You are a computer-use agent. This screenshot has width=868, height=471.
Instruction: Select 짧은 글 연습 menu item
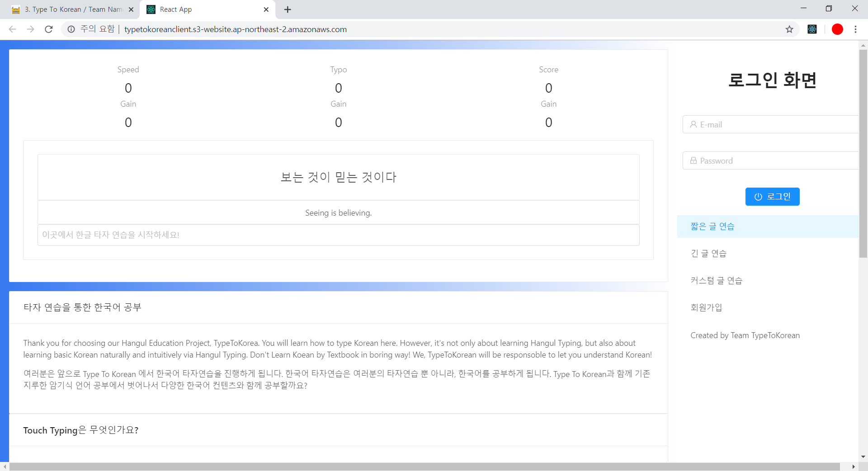point(768,226)
